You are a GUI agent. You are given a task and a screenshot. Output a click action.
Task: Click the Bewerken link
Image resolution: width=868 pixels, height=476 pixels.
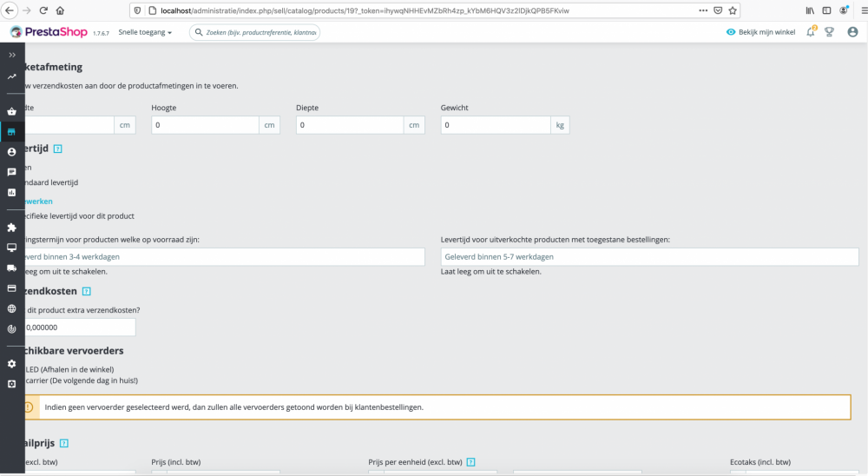[x=38, y=202]
